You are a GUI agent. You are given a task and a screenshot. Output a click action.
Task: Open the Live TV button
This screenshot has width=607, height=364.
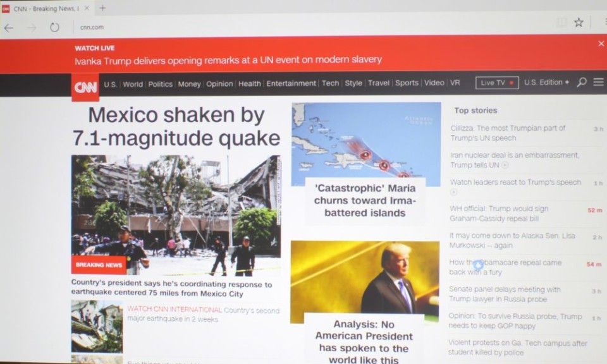pos(497,83)
